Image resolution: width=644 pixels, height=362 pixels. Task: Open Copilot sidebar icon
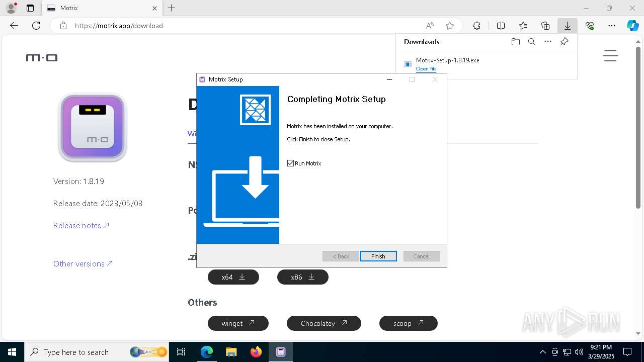click(632, 26)
